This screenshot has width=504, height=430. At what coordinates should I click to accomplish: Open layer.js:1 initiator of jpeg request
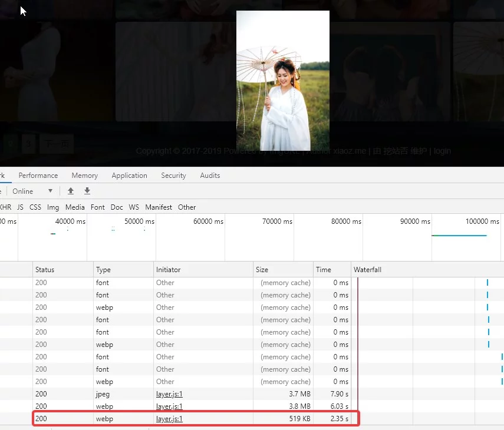tap(169, 394)
